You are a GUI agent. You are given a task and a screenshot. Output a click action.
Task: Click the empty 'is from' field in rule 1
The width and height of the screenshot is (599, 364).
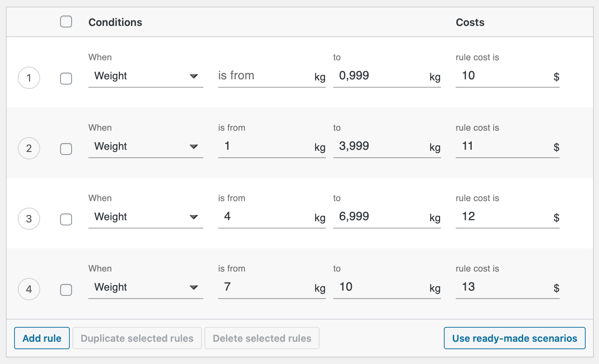[264, 76]
